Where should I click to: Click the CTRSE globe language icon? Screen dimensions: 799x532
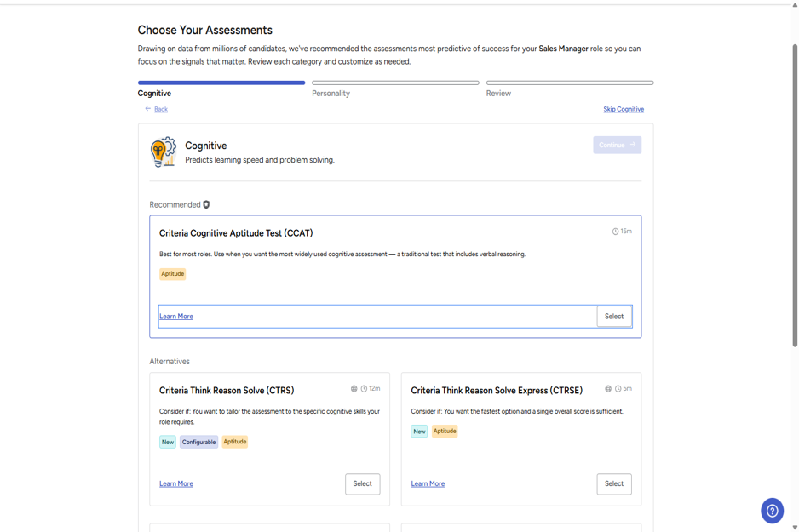point(608,389)
